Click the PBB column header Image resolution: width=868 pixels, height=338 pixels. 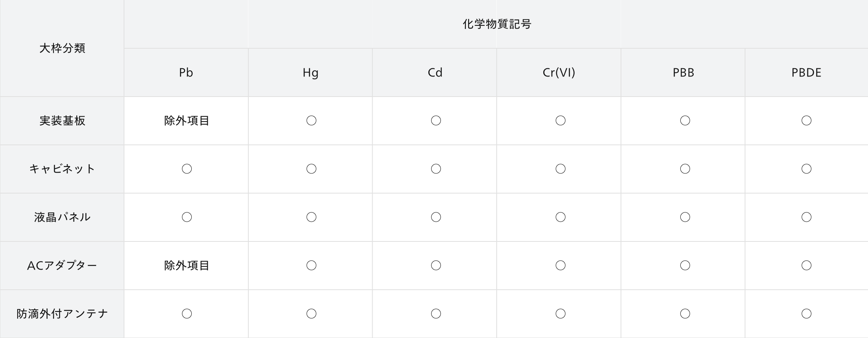coord(683,72)
